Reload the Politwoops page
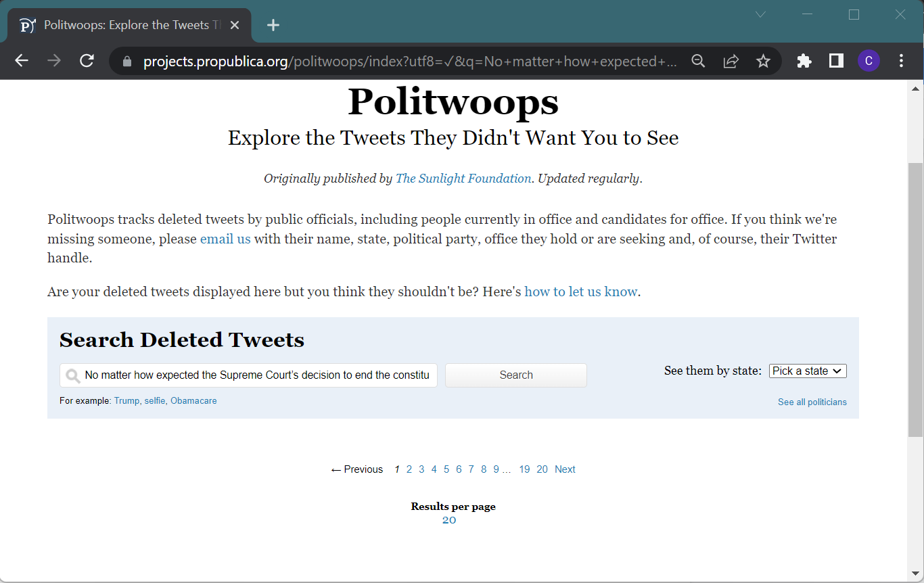 87,61
